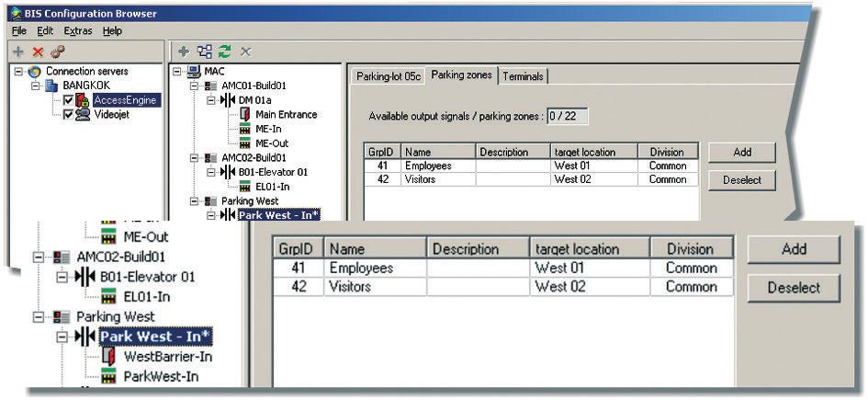The width and height of the screenshot is (868, 400).
Task: Select the ParkWest-In tree item
Action: [x=161, y=377]
